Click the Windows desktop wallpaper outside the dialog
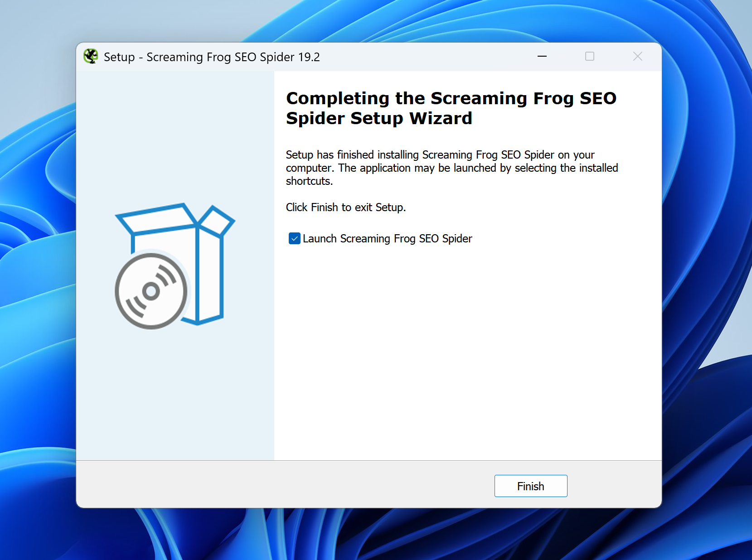The width and height of the screenshot is (752, 560). (x=36, y=272)
